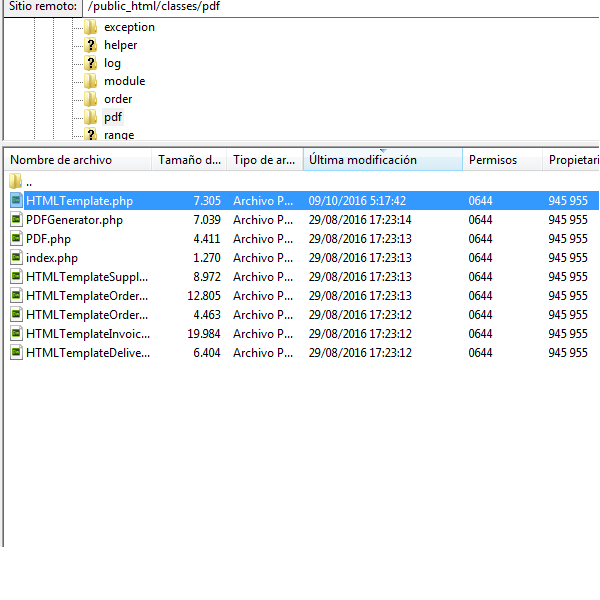This screenshot has height=600, width=600.
Task: Click the HTMLTemplateInvoic... file icon
Action: 16,333
